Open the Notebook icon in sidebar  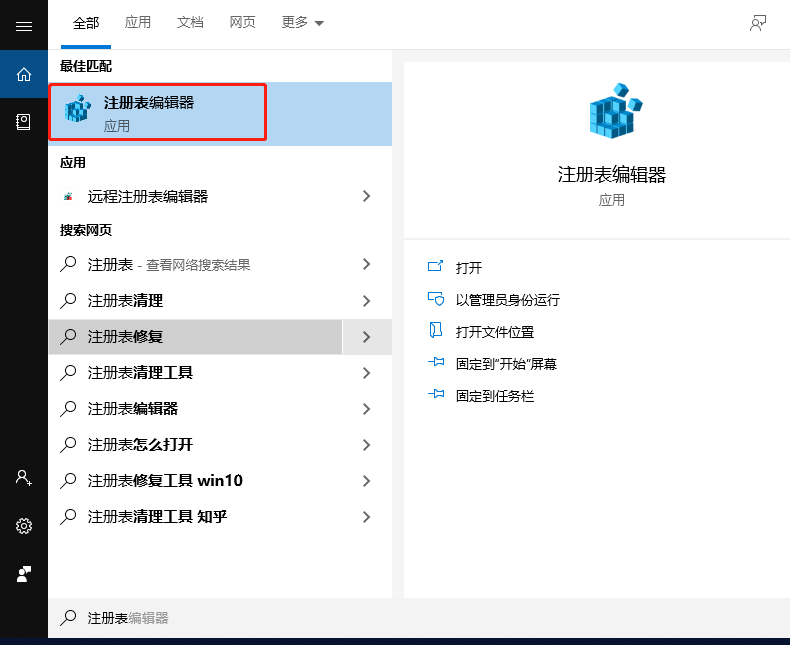(x=23, y=122)
